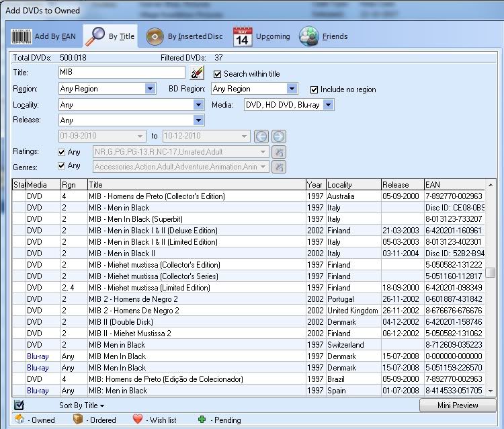The width and height of the screenshot is (504, 429).
Task: Click the previous date range arrow button
Action: click(261, 136)
